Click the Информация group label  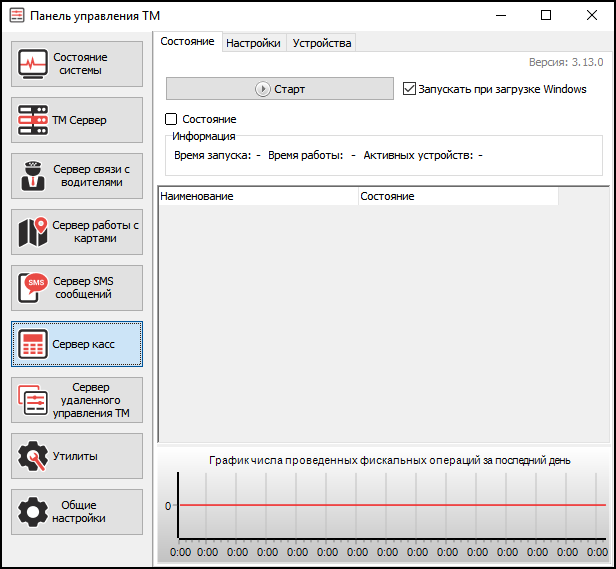click(x=204, y=136)
